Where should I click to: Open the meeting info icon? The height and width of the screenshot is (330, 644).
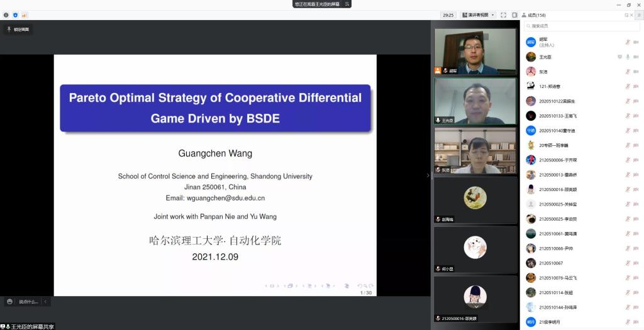coord(6,14)
